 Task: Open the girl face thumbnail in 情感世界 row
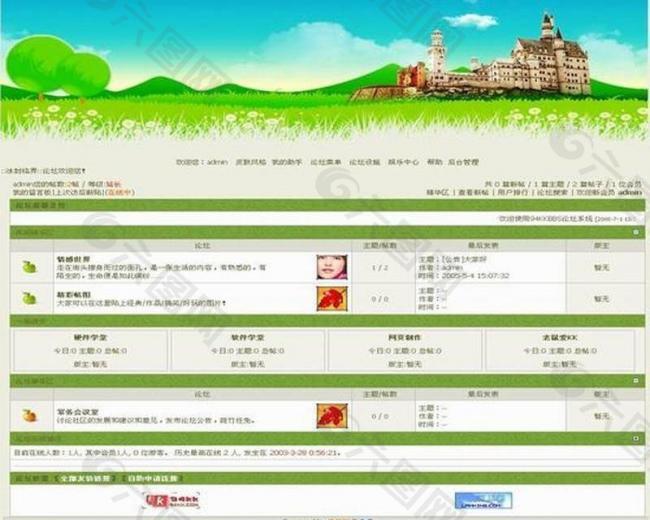(x=332, y=267)
